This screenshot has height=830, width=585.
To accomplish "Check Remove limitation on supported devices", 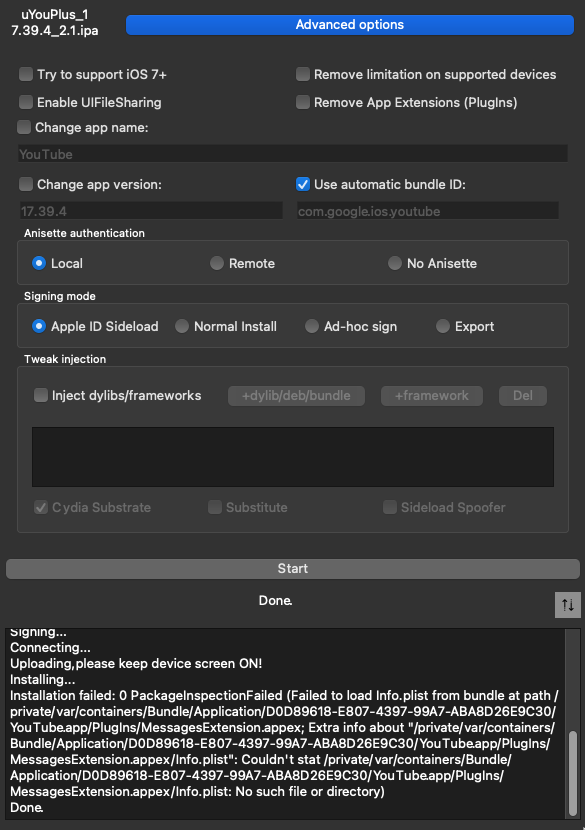I will click(x=303, y=74).
